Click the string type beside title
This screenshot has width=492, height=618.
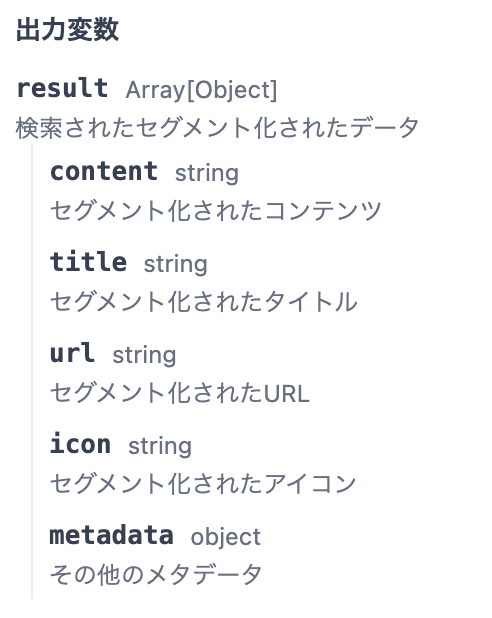coord(175,264)
